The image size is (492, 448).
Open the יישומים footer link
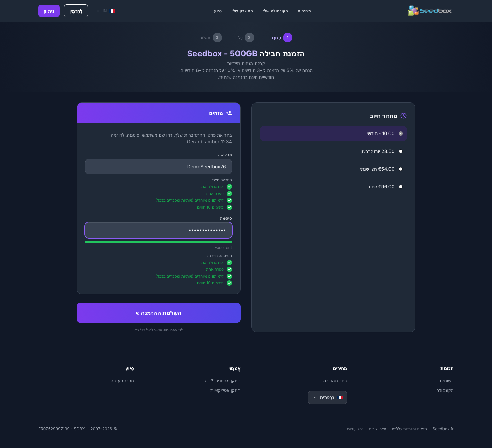(x=447, y=381)
